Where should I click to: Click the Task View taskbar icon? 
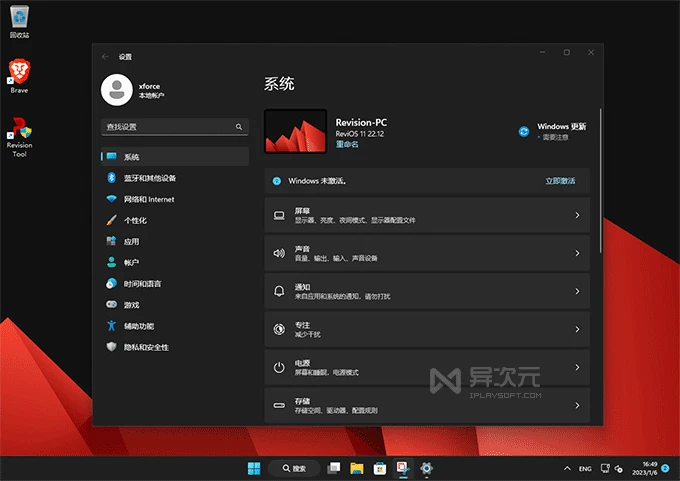334,468
